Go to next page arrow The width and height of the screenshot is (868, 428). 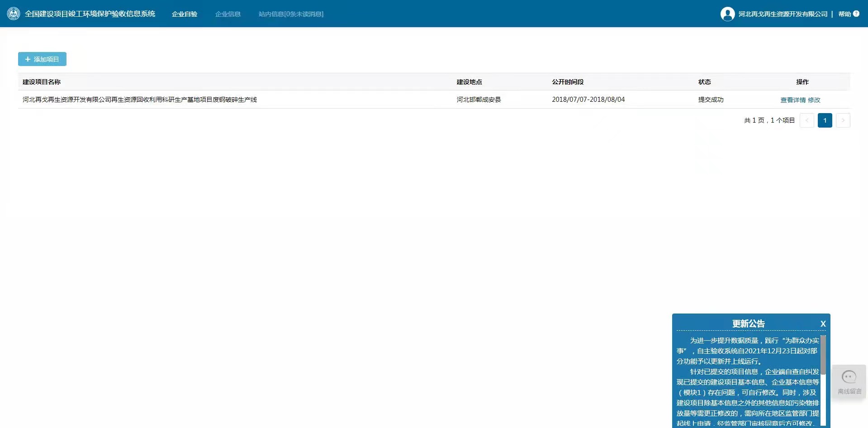click(x=843, y=120)
